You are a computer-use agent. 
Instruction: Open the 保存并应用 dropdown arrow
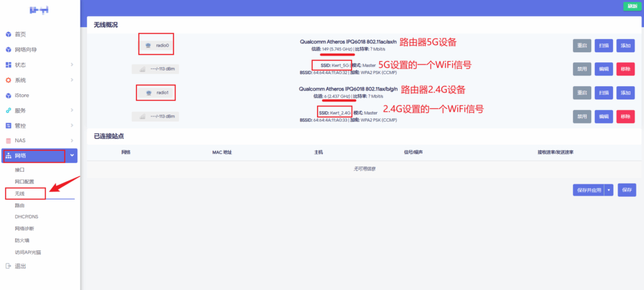tap(608, 190)
